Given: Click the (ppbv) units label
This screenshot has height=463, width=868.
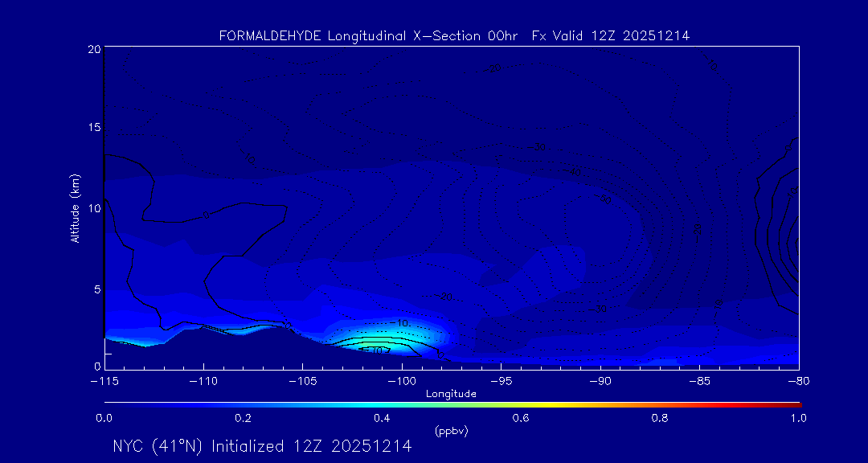Looking at the screenshot, I should point(451,431).
